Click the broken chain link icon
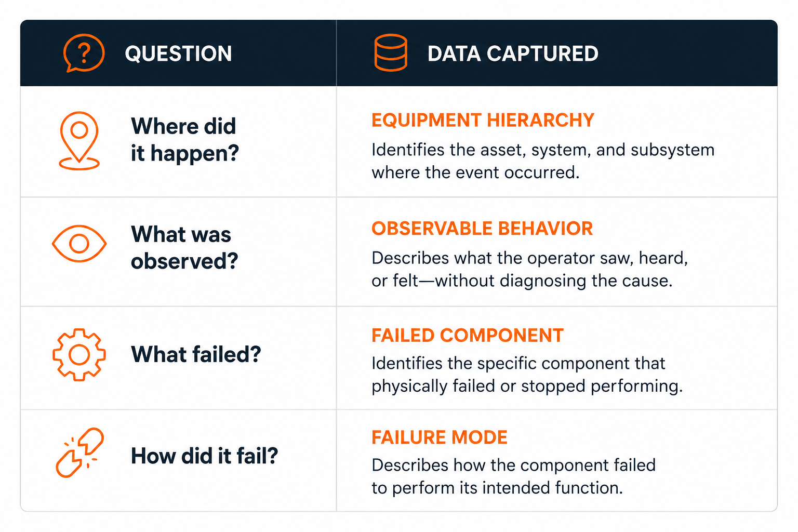Viewport: 798px width, 532px height. tap(79, 453)
